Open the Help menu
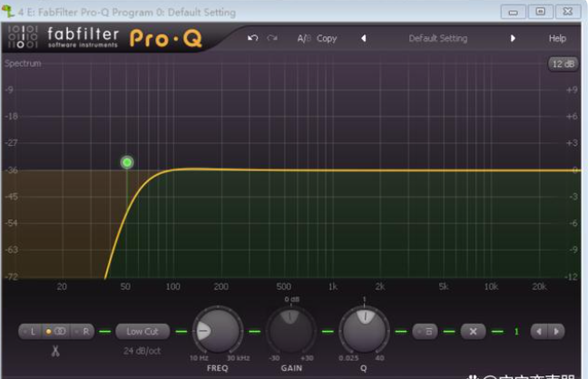 point(557,38)
